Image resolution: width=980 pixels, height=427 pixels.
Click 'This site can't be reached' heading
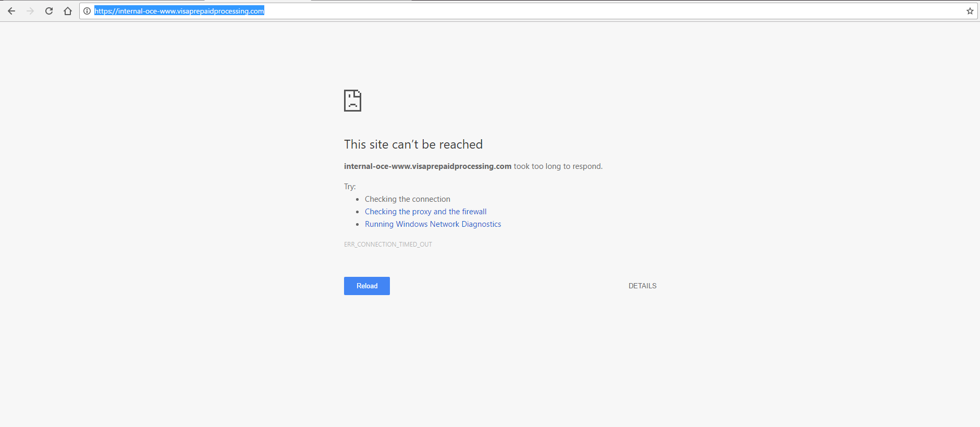(x=413, y=144)
